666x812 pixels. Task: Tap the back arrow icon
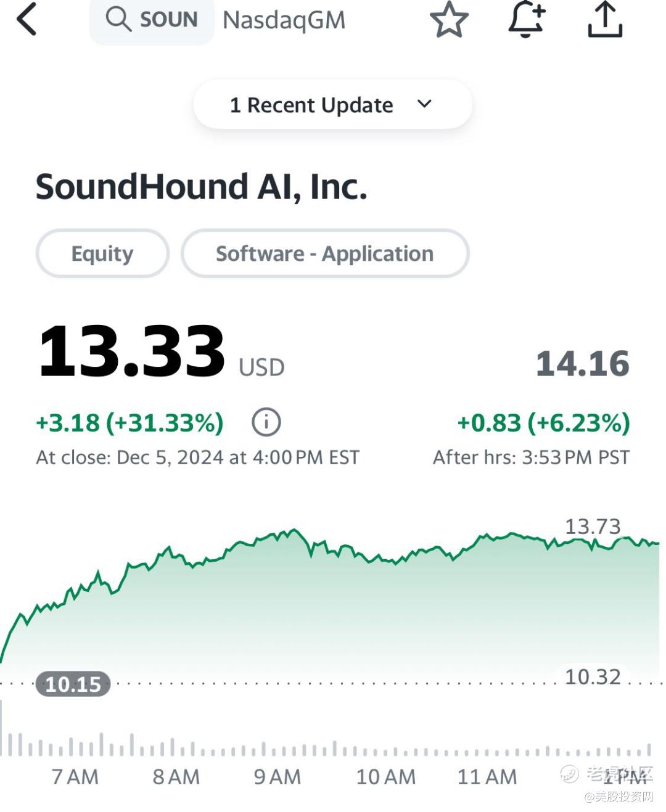tap(27, 19)
